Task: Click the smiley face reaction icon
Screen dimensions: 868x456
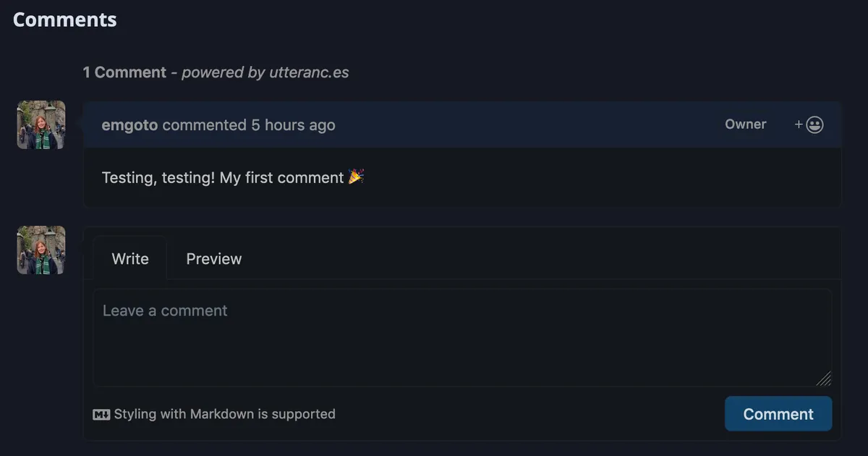Action: click(x=814, y=124)
